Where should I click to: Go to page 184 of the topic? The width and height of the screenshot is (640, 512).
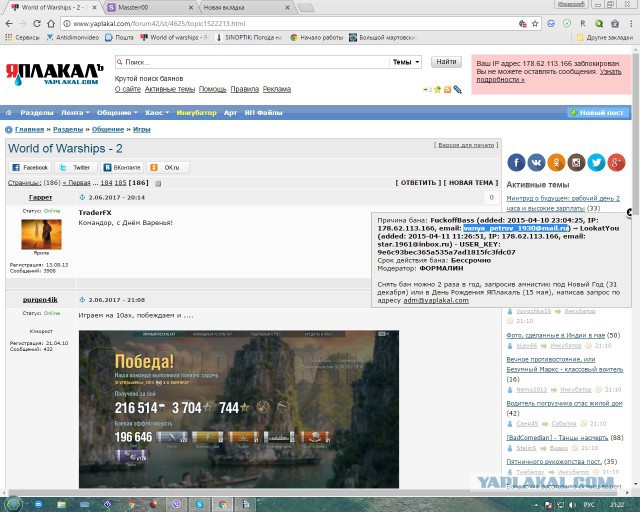click(106, 183)
